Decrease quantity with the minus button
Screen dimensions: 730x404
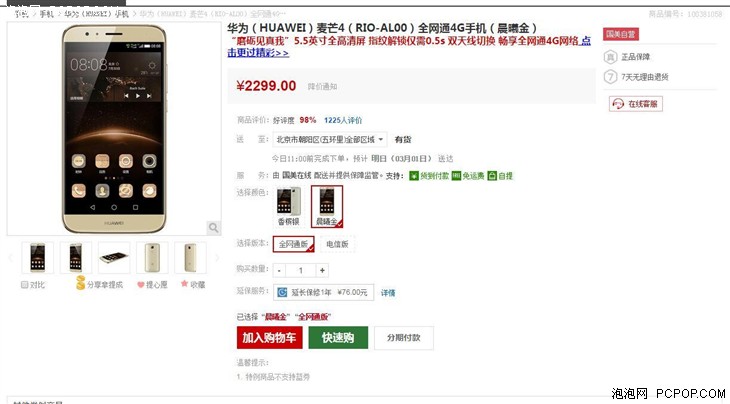tap(279, 270)
